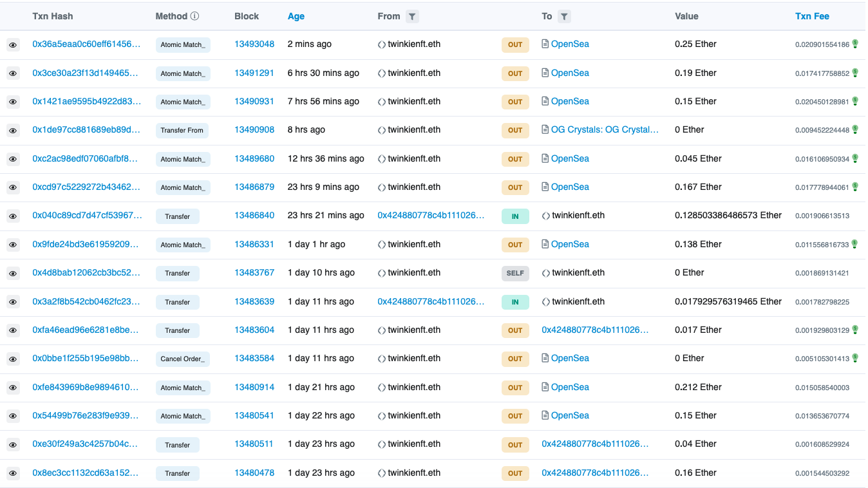The image size is (868, 488).
Task: Click green bulb icon beside fee 0.011556816733
Action: [x=855, y=244]
